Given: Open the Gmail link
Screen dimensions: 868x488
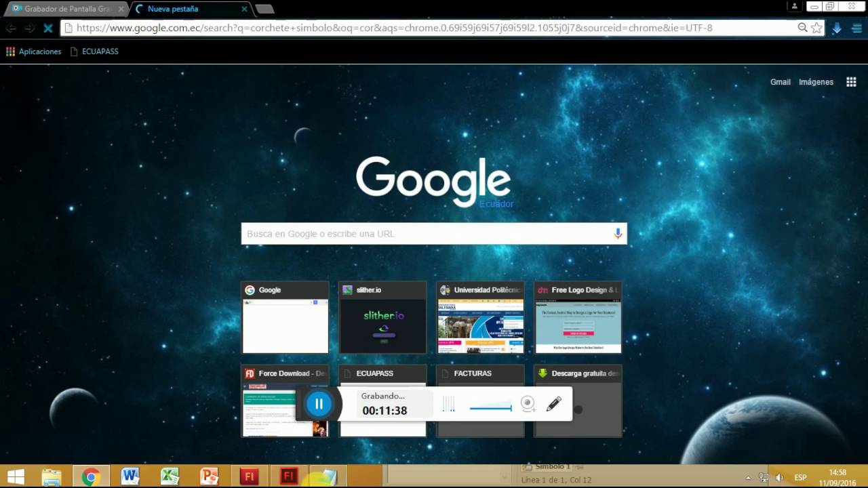Looking at the screenshot, I should 781,82.
